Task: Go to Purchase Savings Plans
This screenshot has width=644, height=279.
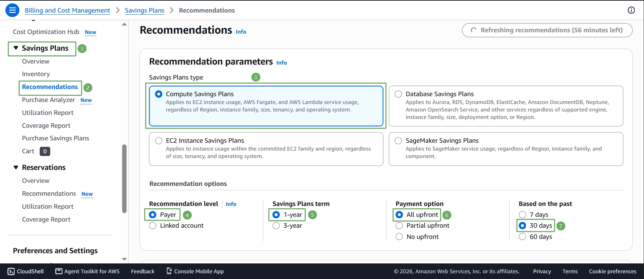Action: (56, 138)
